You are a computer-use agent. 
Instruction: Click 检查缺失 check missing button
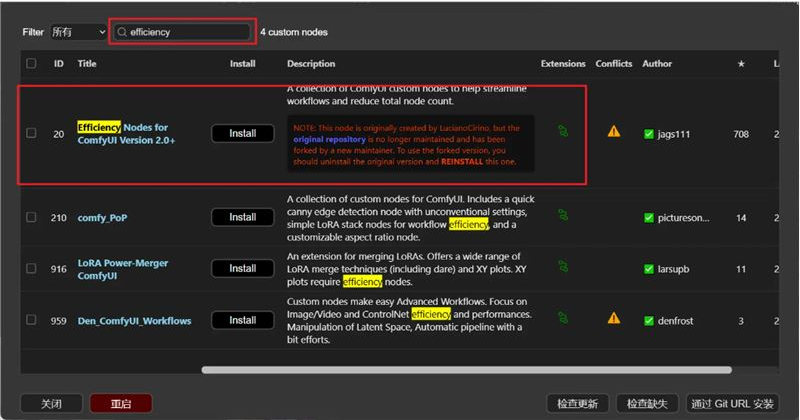(x=647, y=404)
